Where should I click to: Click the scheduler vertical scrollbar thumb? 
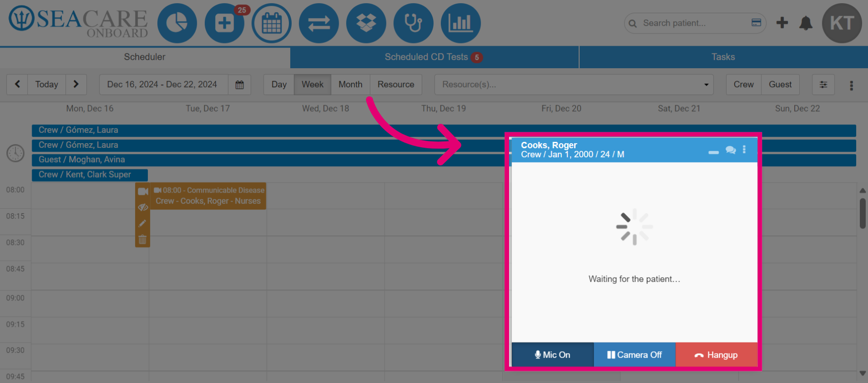pos(863,213)
